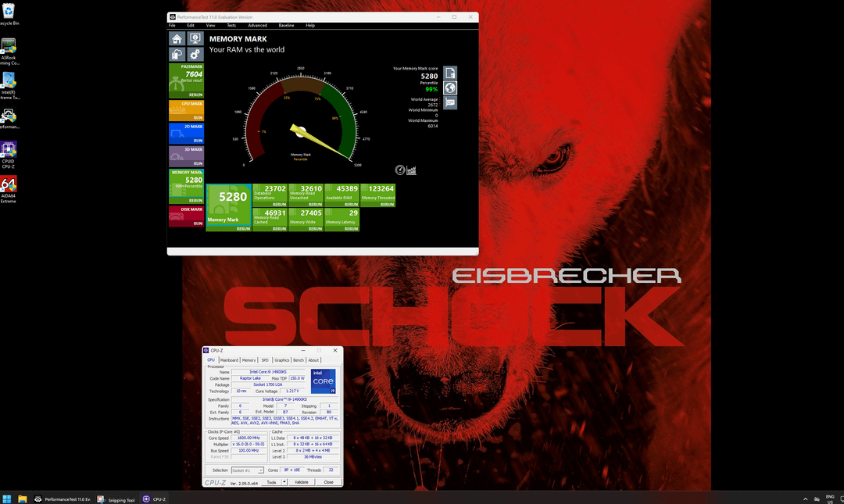Open the hardware card comparison icon
The height and width of the screenshot is (504, 844).
450,103
